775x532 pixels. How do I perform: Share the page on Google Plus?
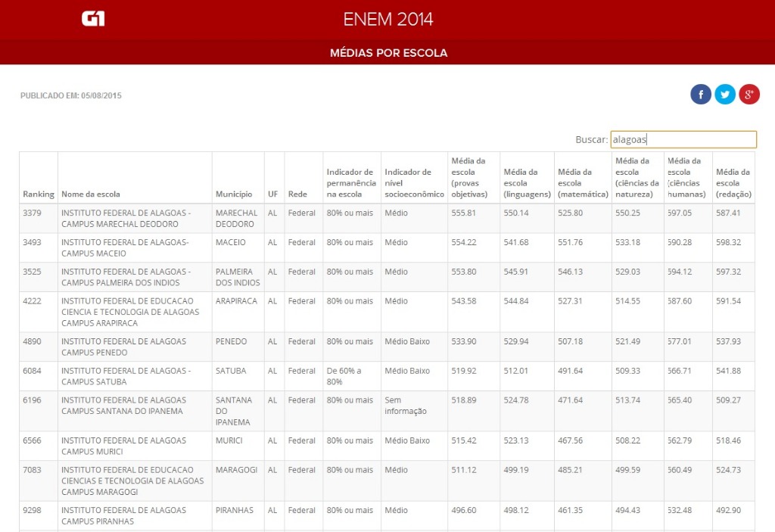pos(749,94)
